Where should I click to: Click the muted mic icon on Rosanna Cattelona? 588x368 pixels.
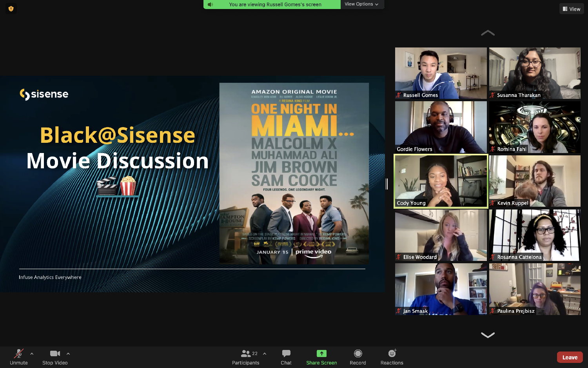point(493,257)
